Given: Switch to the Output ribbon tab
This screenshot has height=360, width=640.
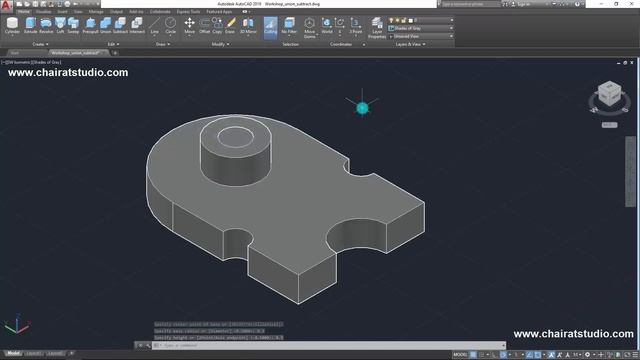Looking at the screenshot, I should [x=116, y=12].
